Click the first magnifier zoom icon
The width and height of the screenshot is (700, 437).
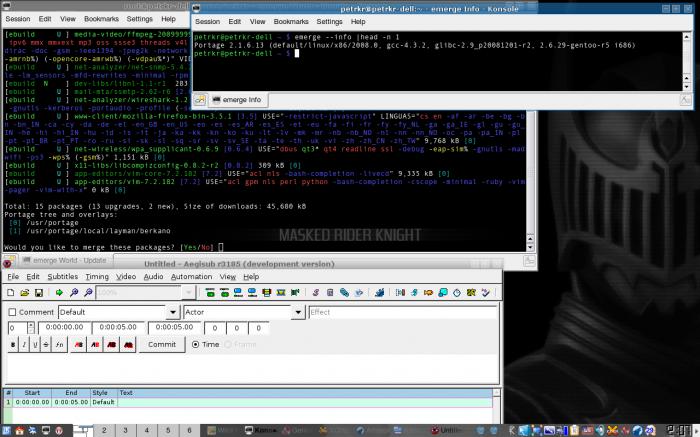pyautogui.click(x=74, y=292)
